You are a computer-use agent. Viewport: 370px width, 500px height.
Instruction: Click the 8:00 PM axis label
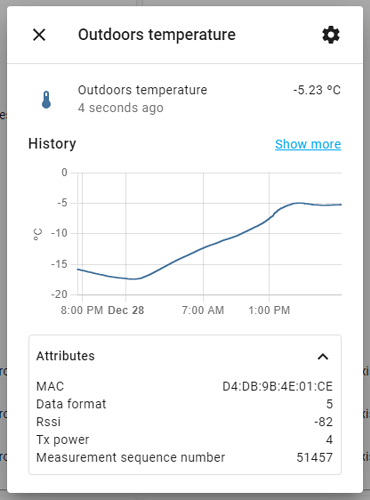coord(82,310)
